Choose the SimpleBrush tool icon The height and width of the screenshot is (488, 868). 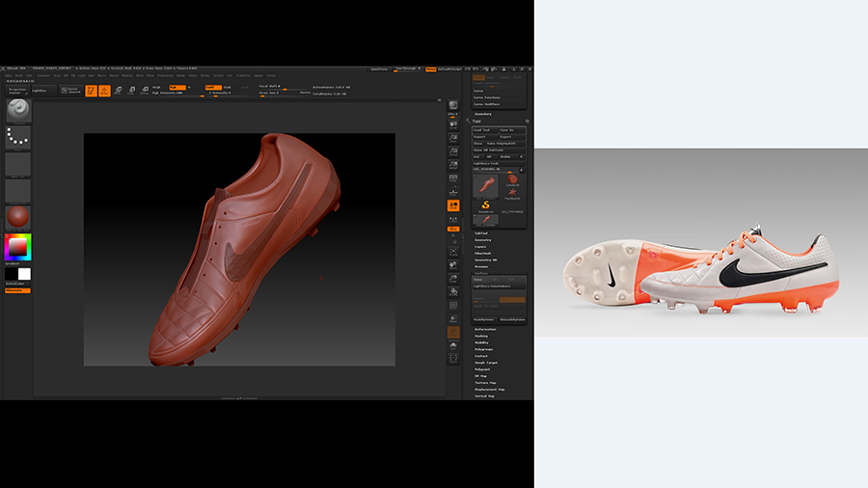coord(484,203)
